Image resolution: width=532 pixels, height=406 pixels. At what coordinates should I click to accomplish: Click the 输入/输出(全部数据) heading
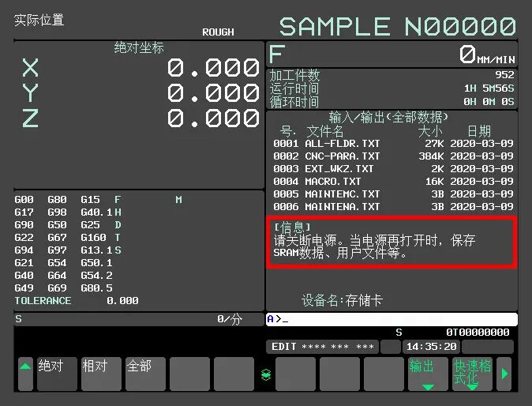[388, 118]
